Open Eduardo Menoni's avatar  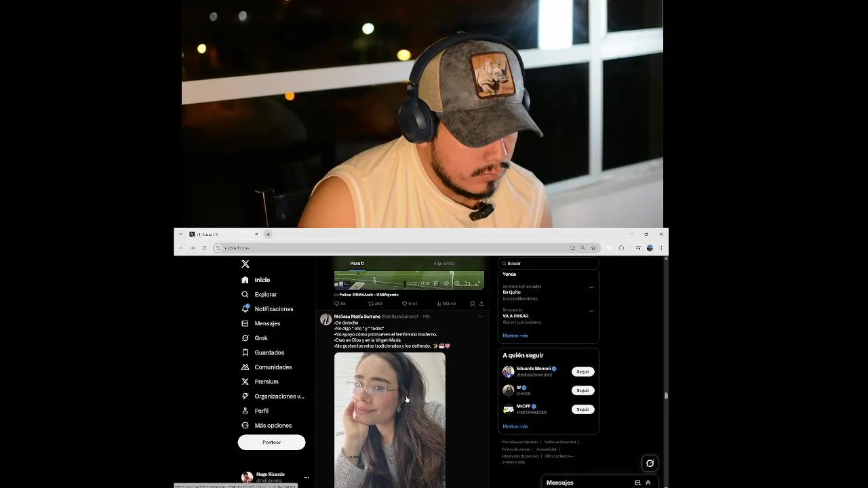click(x=508, y=371)
